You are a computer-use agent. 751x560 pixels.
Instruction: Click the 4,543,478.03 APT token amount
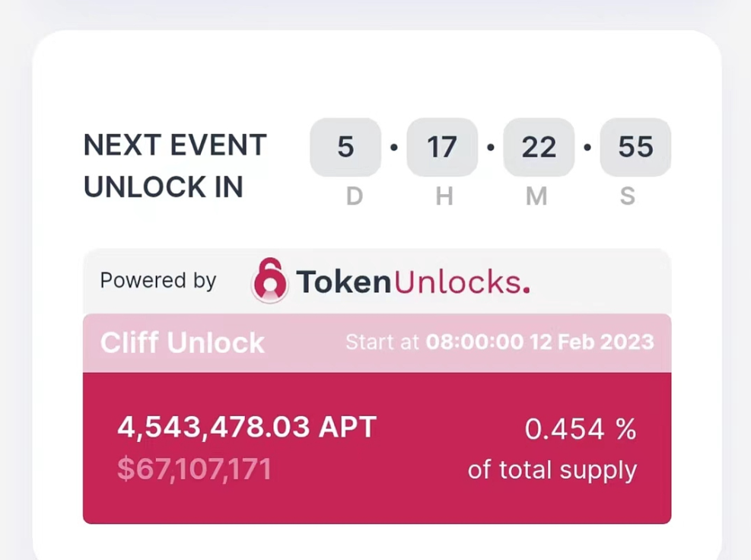point(247,427)
